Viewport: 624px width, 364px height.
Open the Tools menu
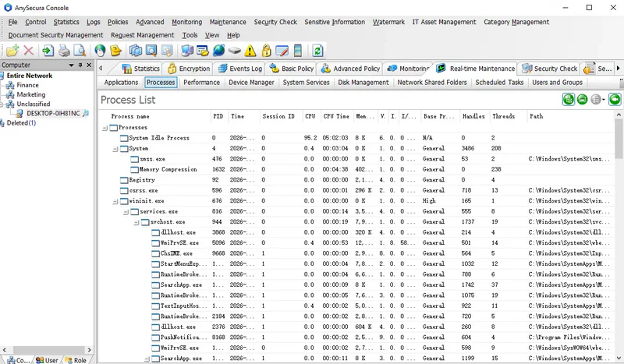190,35
